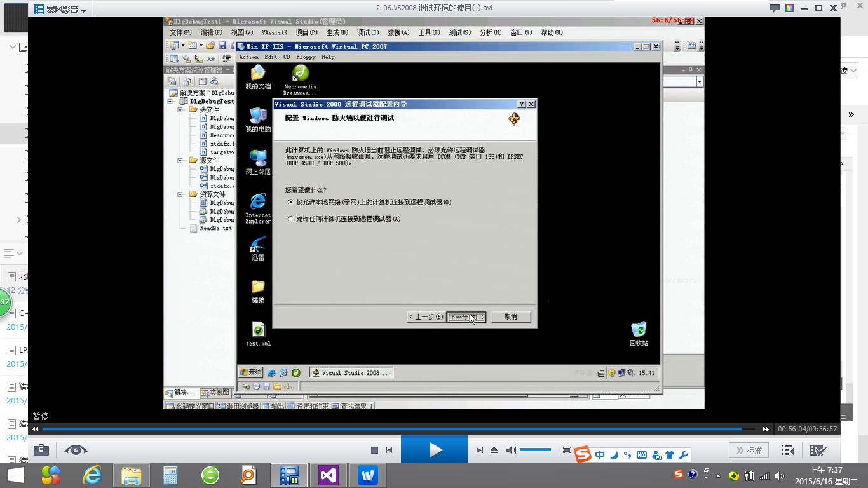868x488 pixels.
Task: Open Visual Studio VAssistX menu
Action: click(x=275, y=32)
